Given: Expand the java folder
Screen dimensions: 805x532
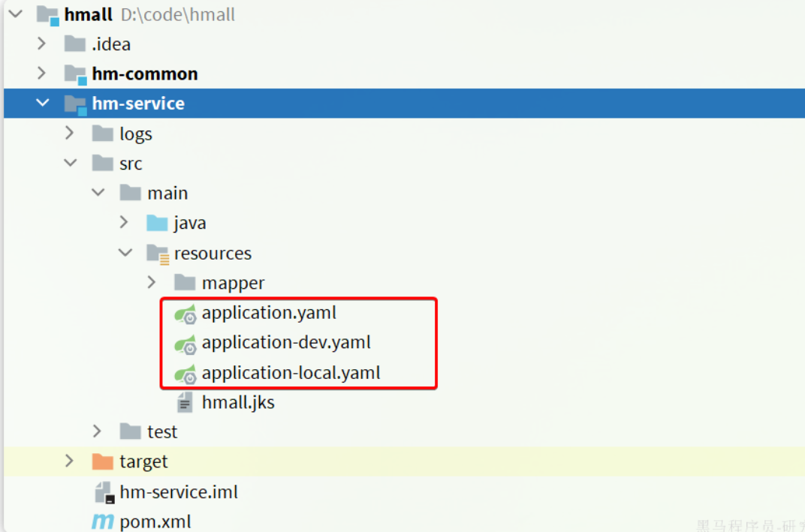Looking at the screenshot, I should [x=124, y=222].
